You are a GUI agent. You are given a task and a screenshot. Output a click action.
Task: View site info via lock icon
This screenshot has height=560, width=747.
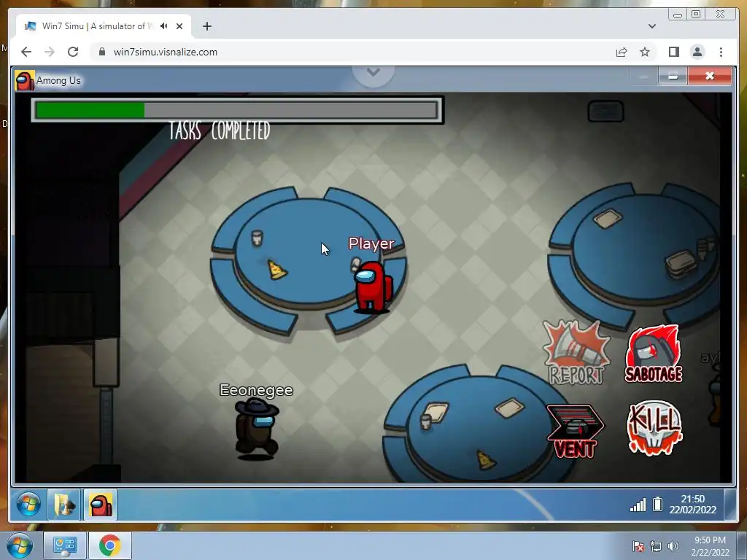tap(101, 52)
